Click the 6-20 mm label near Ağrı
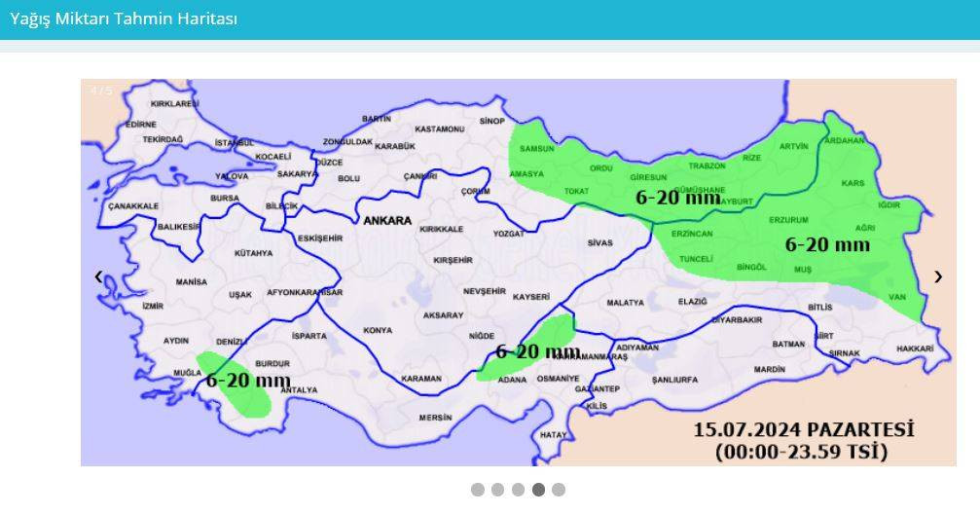This screenshot has height=514, width=980. 827,244
